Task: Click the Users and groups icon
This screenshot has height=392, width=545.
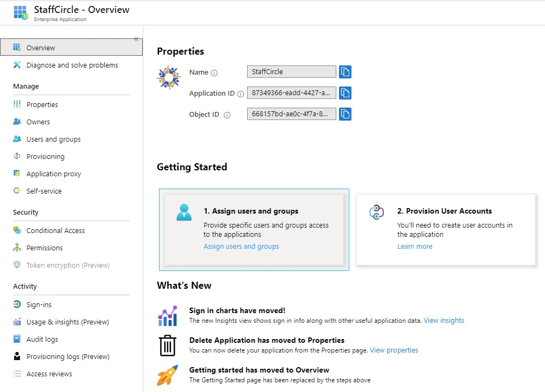Action: (17, 139)
